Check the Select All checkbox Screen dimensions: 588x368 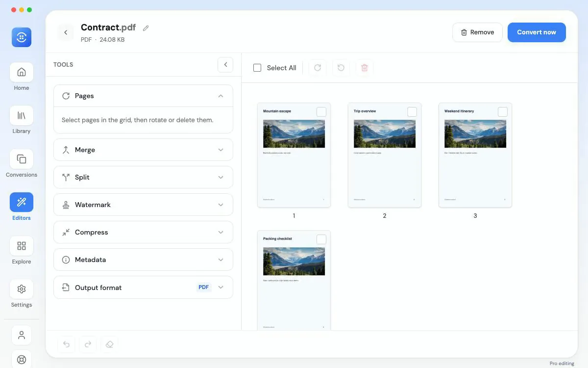[257, 68]
